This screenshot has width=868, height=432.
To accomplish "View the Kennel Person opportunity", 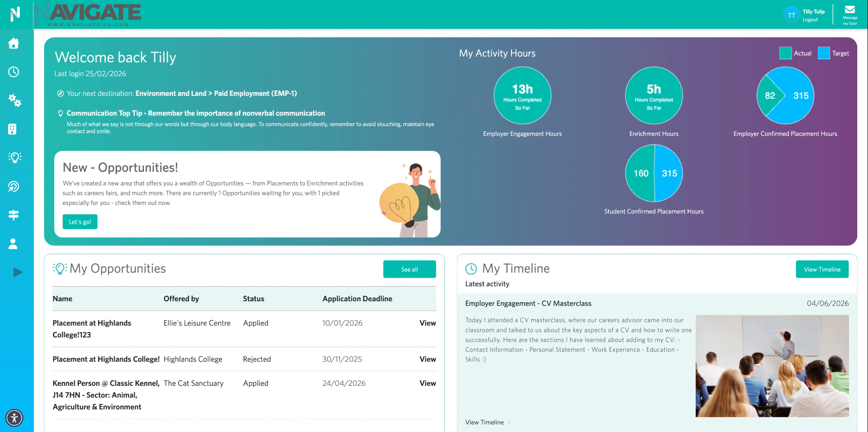I will pyautogui.click(x=428, y=383).
